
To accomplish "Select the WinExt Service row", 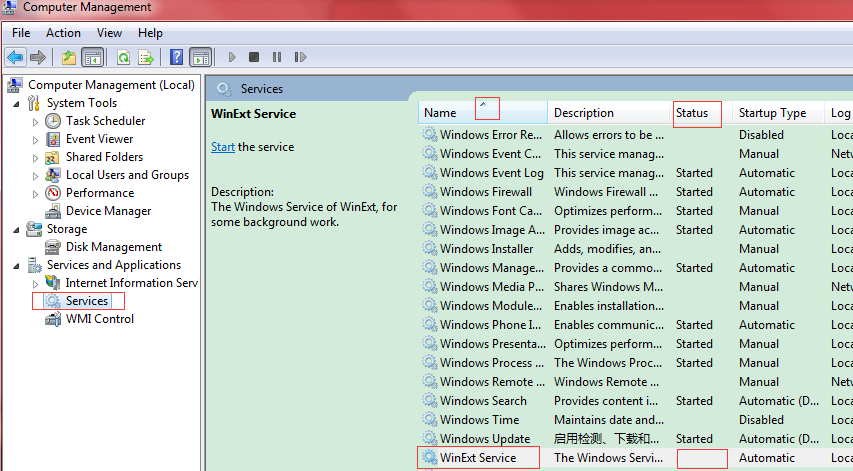I will (635, 458).
